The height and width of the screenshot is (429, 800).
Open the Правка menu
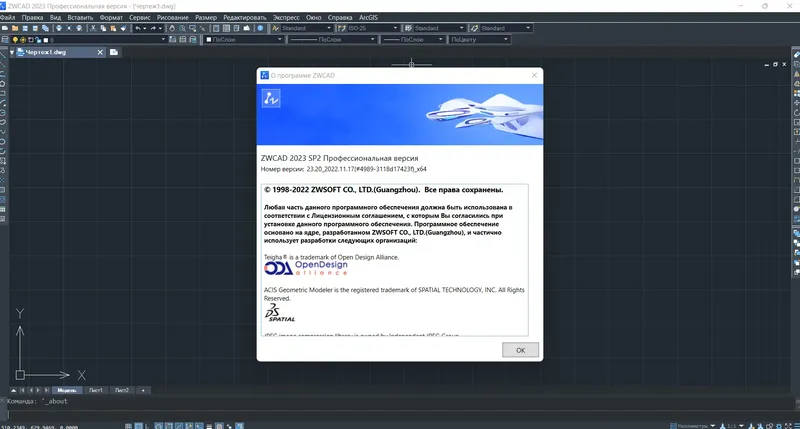pos(32,17)
